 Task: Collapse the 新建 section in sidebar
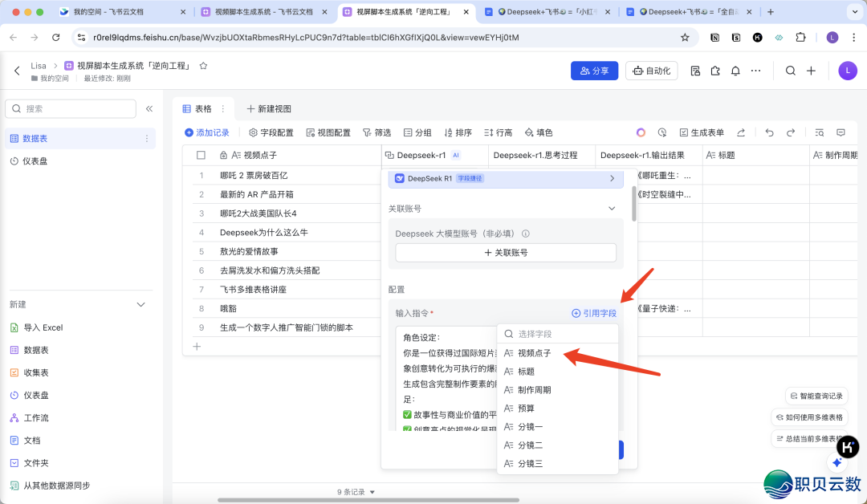pyautogui.click(x=141, y=305)
